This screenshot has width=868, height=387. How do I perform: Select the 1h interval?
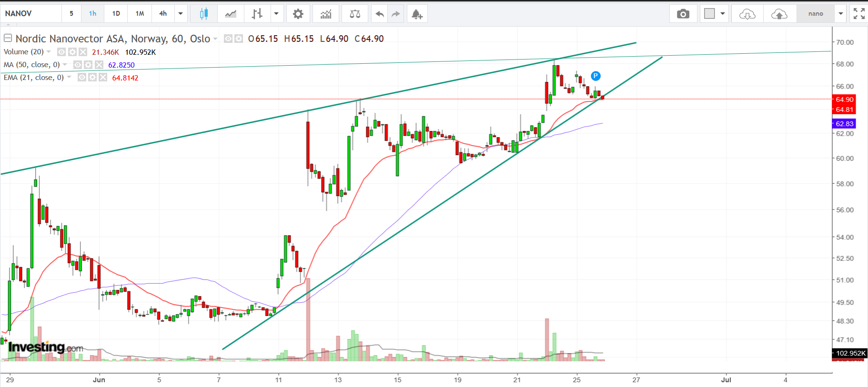point(92,14)
